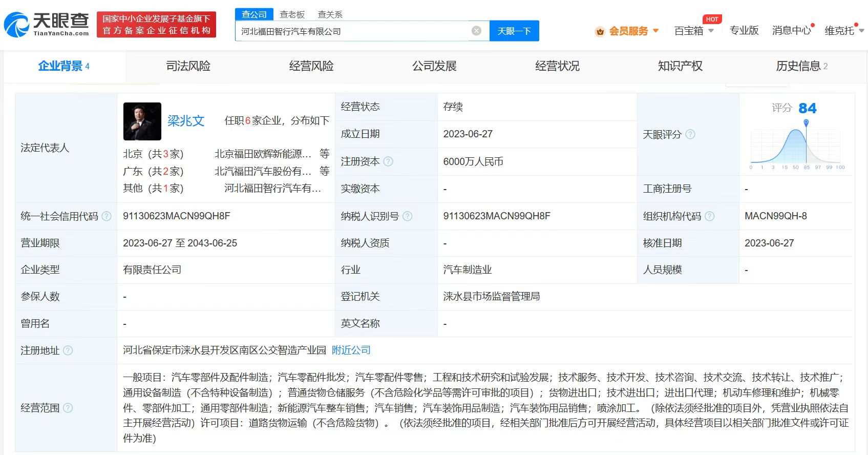Screen dimensions: 868x455
Task: Open 北京福田欧辉新能源 company link
Action: 263,154
